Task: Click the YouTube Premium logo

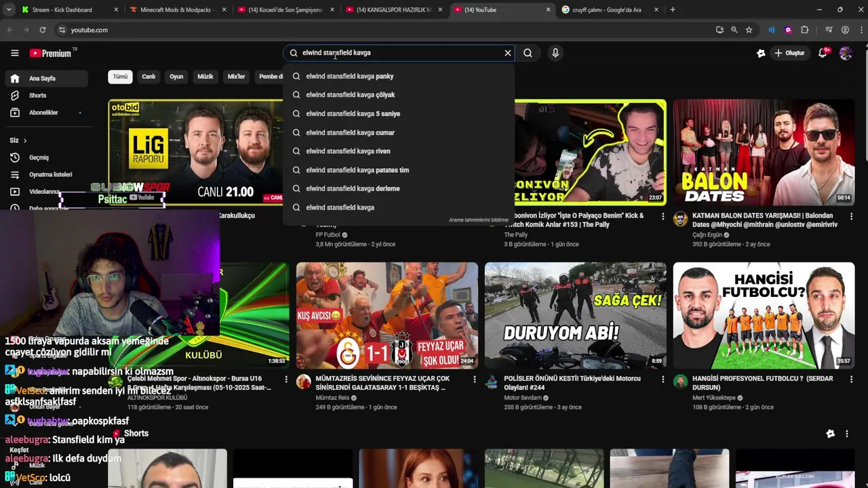Action: [x=50, y=53]
